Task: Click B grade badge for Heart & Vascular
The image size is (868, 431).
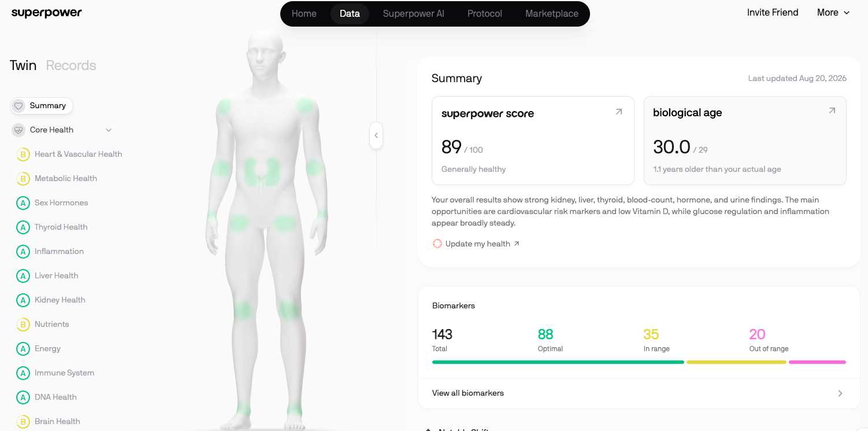Action: coord(23,154)
